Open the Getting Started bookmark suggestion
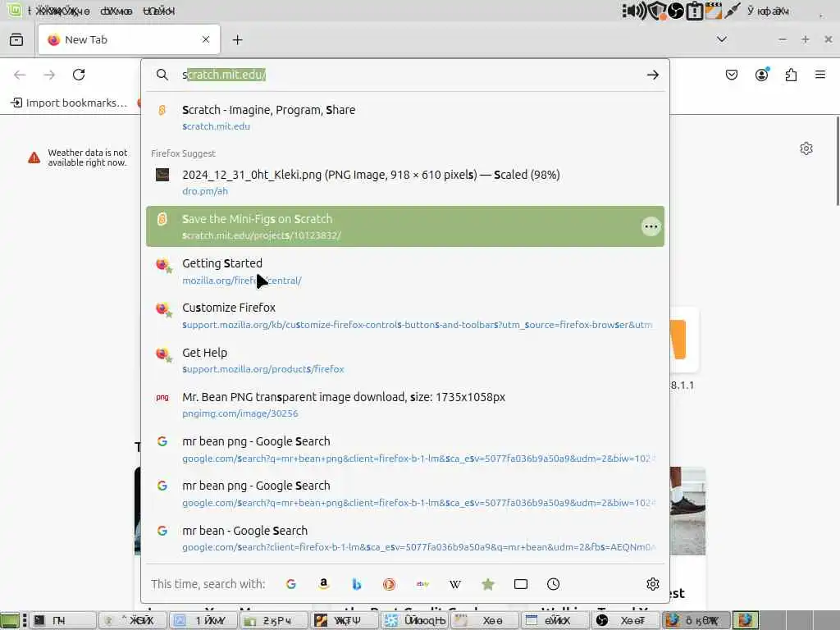840x630 pixels. (405, 271)
